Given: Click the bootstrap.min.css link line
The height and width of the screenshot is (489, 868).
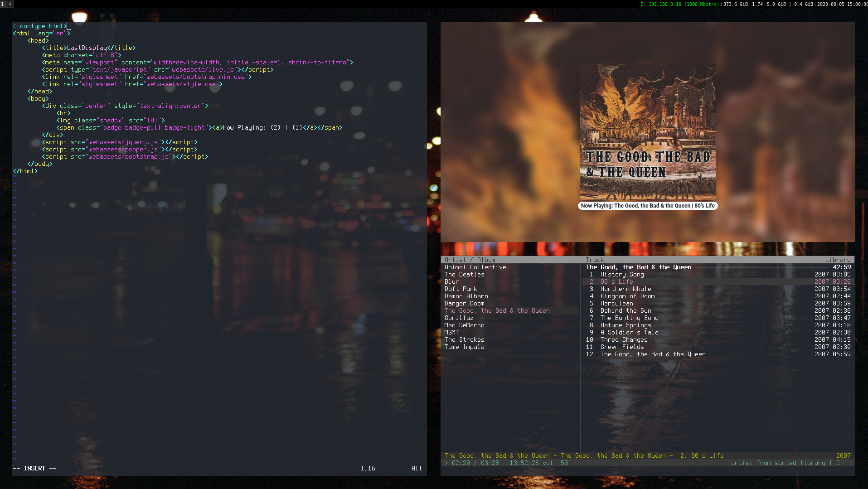Looking at the screenshot, I should (147, 77).
